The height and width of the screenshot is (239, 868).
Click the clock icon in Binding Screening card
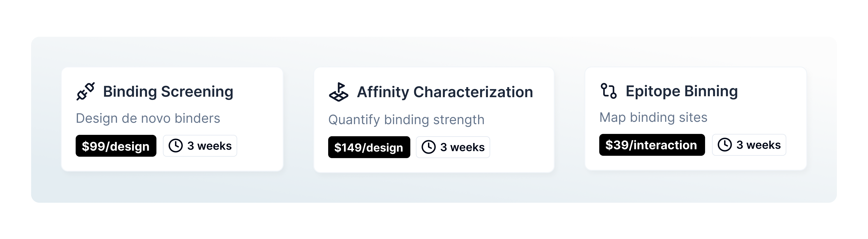pos(175,146)
